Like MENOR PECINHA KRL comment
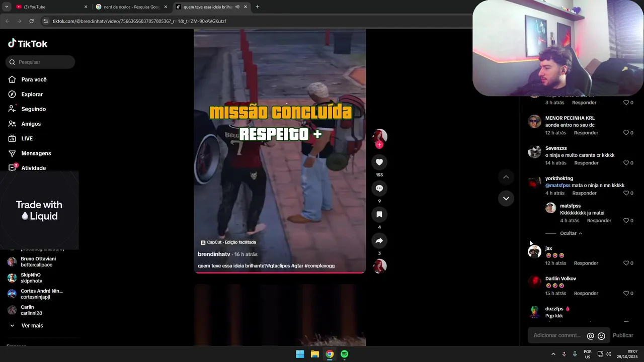Image resolution: width=644 pixels, height=362 pixels. coord(626,133)
